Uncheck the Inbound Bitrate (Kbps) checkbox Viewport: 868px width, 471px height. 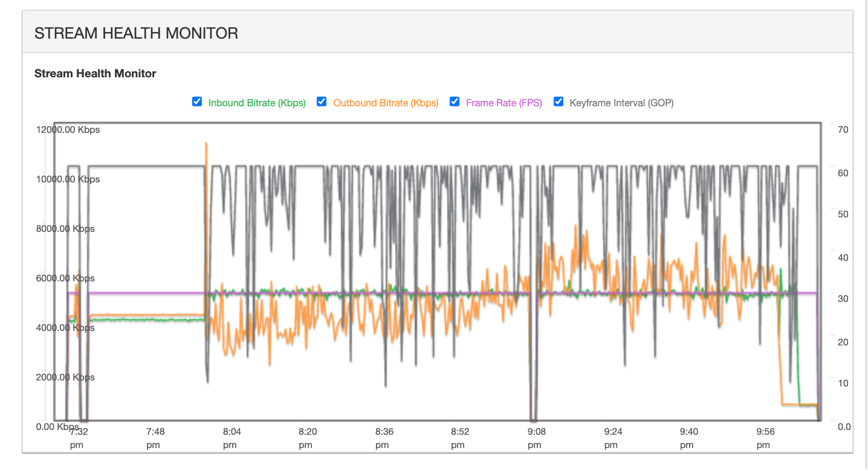coord(197,101)
